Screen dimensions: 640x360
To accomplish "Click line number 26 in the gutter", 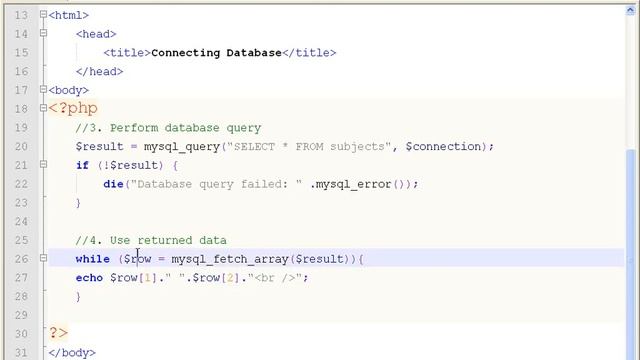I will [x=21, y=259].
